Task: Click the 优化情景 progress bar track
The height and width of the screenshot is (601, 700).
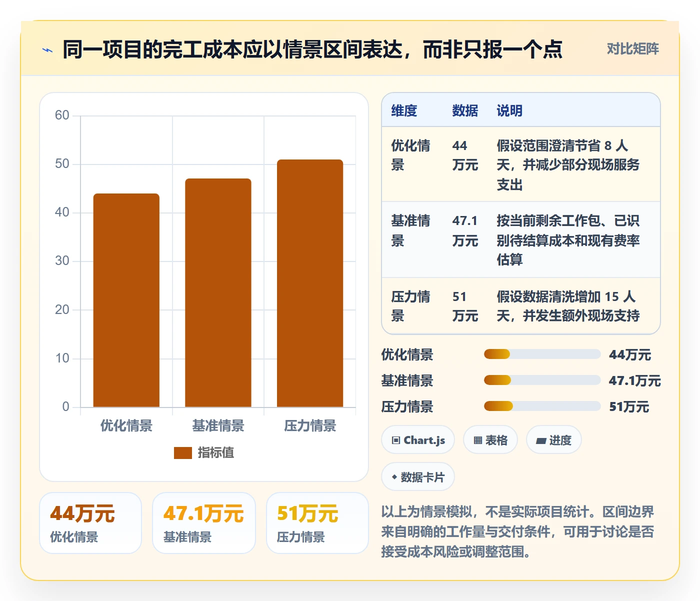Action: tap(542, 354)
